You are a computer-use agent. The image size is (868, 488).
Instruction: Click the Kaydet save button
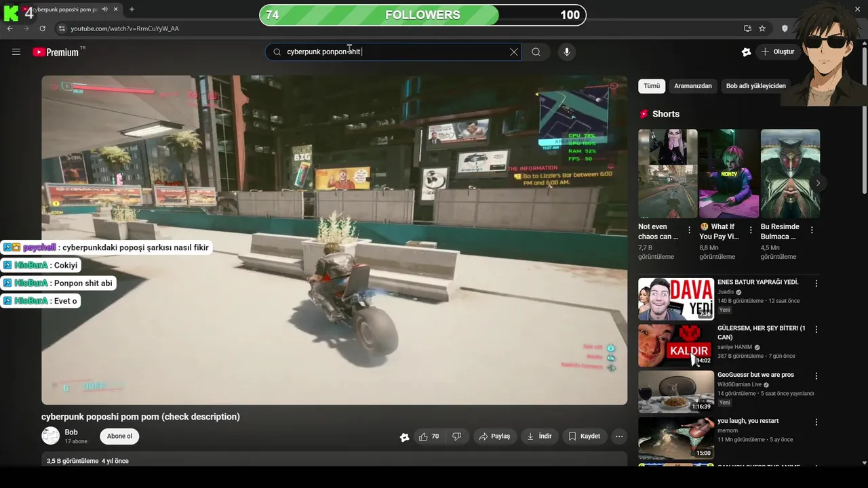584,436
